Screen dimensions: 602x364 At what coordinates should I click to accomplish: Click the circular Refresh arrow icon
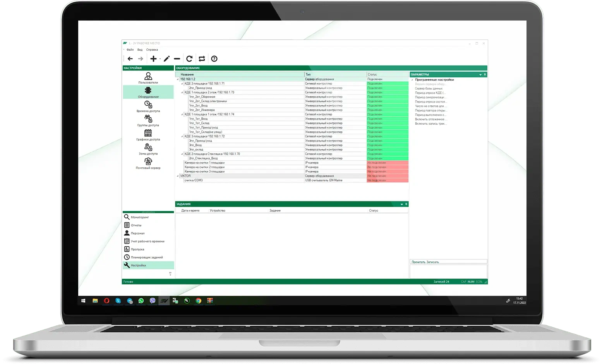(x=189, y=59)
